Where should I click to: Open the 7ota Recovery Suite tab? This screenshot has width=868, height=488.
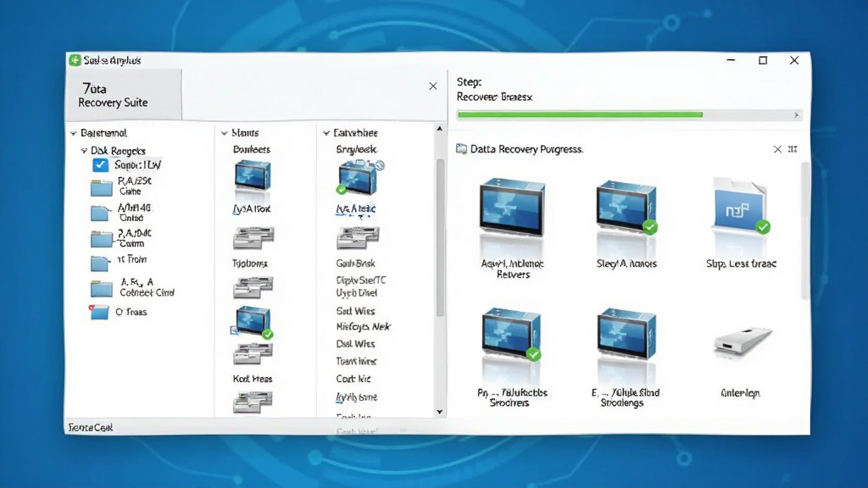coord(124,95)
